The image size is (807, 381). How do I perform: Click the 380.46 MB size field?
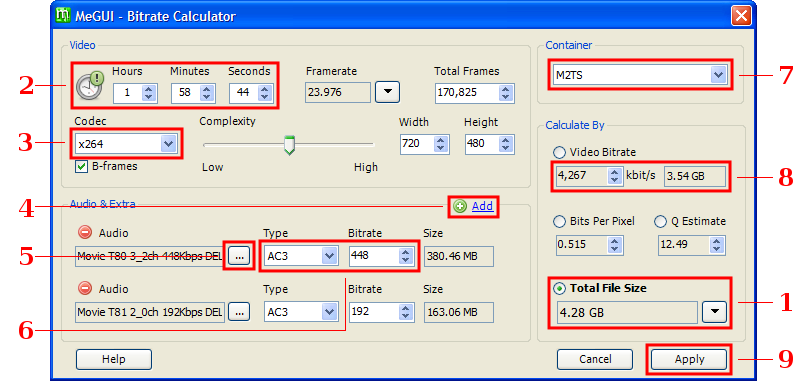pyautogui.click(x=459, y=256)
